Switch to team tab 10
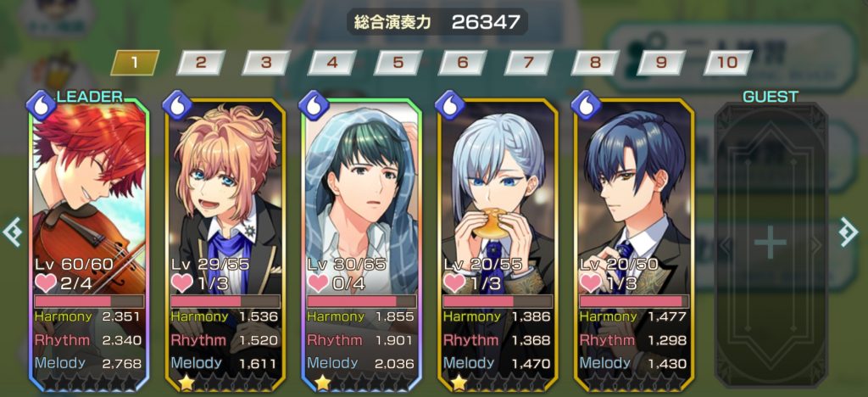 (727, 63)
